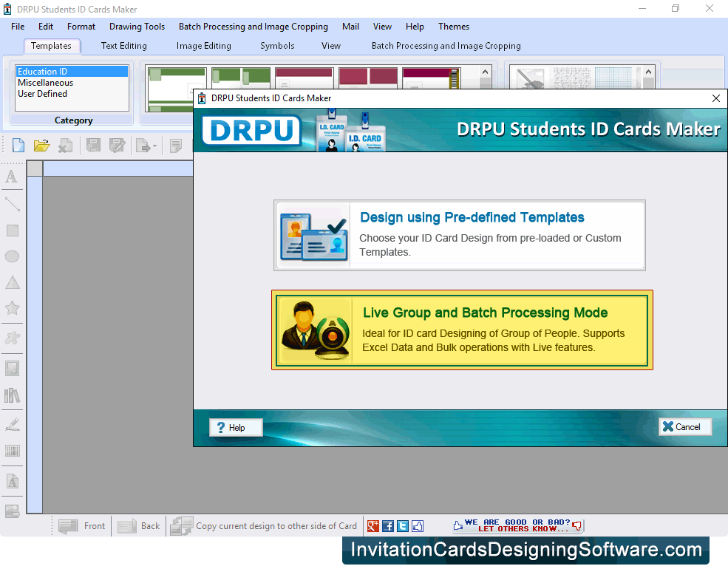Image resolution: width=728 pixels, height=566 pixels.
Task: Choose the second green template thumbnail
Action: click(240, 78)
